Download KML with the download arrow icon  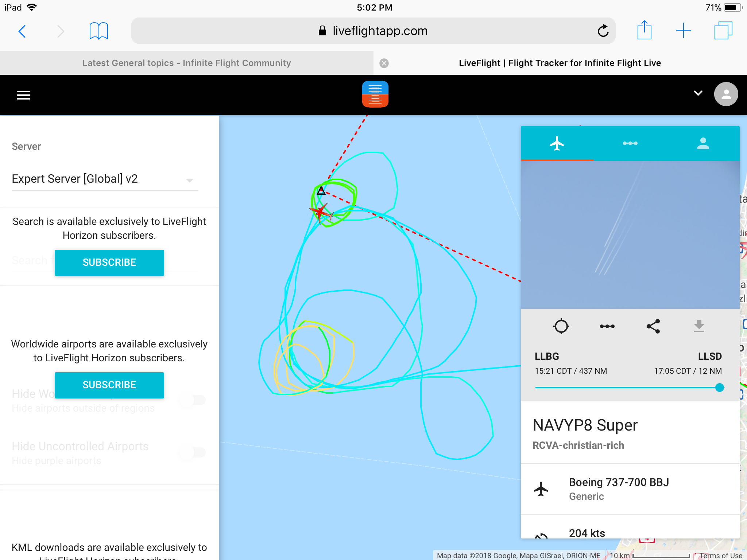699,326
